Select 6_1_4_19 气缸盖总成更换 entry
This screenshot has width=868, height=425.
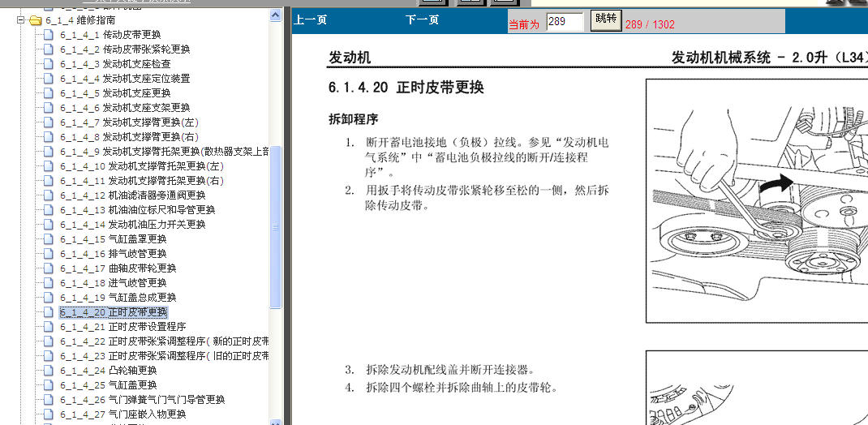tap(118, 297)
